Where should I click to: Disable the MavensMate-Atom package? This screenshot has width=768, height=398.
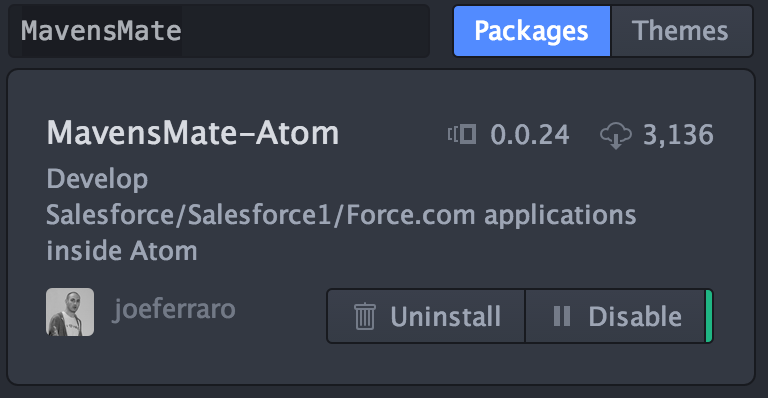pos(615,316)
